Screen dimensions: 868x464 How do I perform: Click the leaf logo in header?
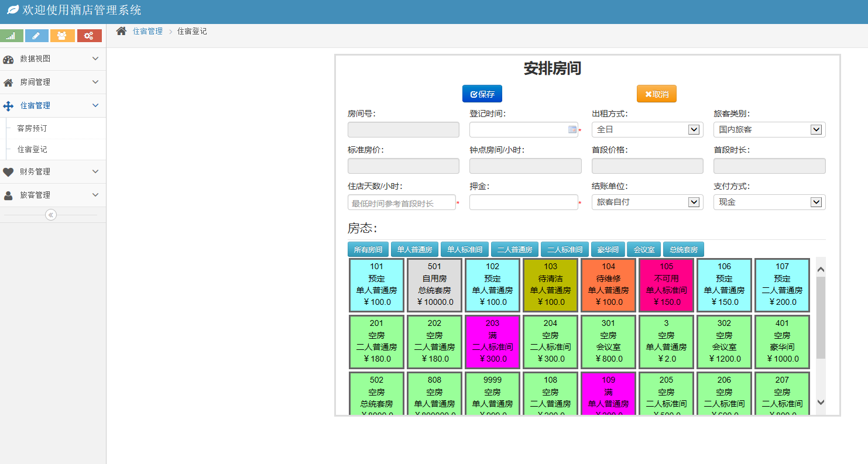pos(12,10)
